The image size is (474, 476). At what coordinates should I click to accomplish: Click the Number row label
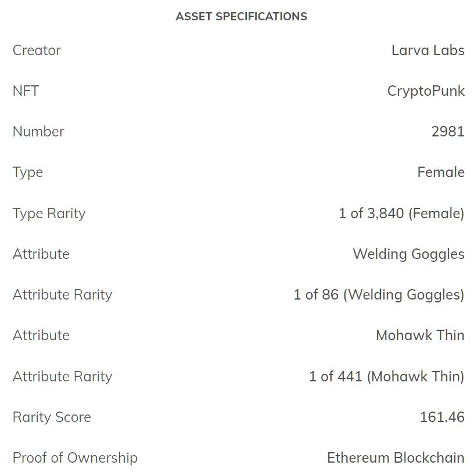[x=38, y=132]
